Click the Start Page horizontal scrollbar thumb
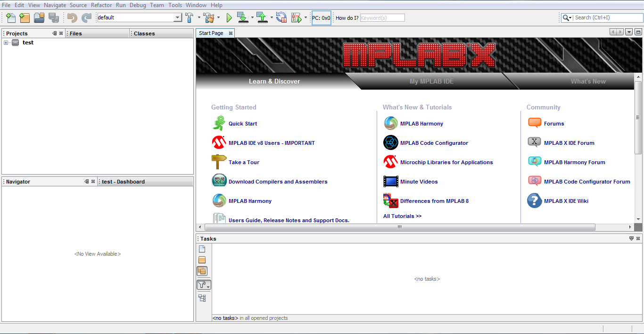This screenshot has height=334, width=644. (x=399, y=227)
